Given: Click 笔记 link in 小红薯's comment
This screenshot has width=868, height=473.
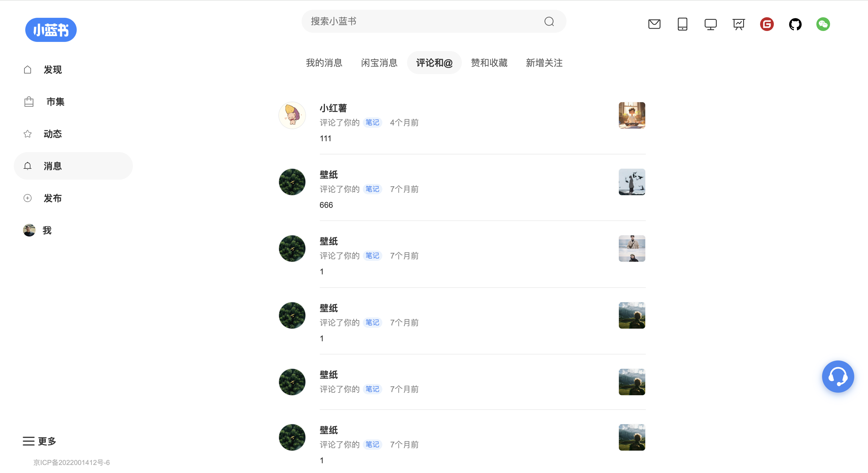Looking at the screenshot, I should point(372,123).
